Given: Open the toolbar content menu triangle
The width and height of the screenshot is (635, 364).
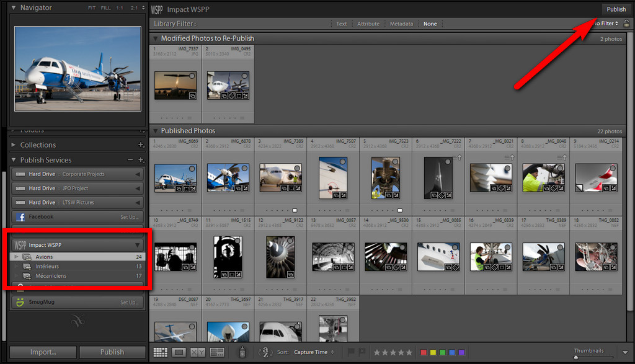Looking at the screenshot, I should [625, 353].
